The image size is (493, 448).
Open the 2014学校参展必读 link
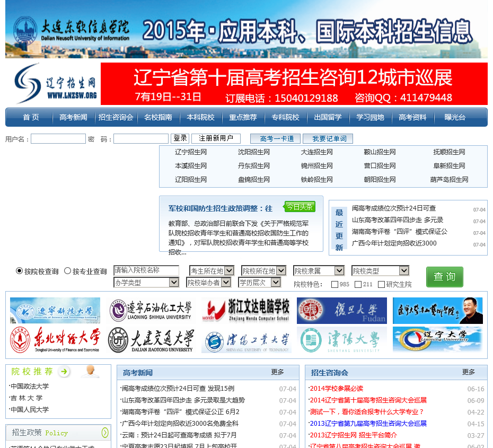(x=337, y=389)
